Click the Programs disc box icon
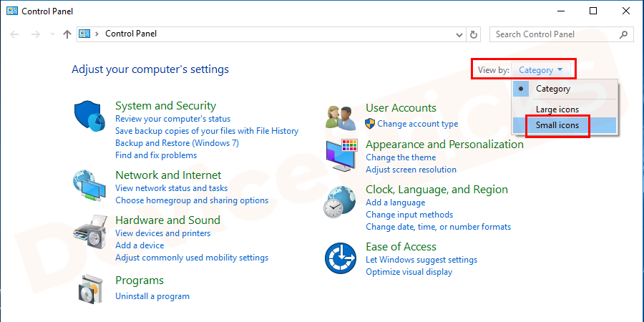644x322 pixels. click(x=92, y=290)
